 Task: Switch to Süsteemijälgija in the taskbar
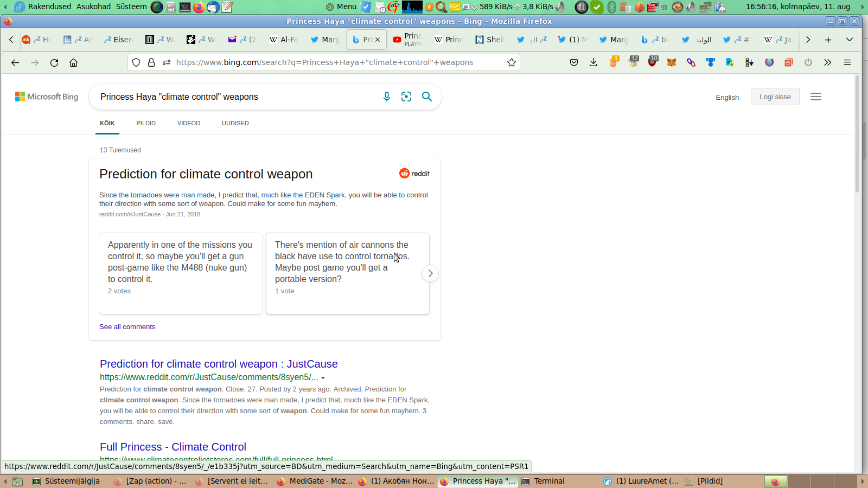pos(66,481)
